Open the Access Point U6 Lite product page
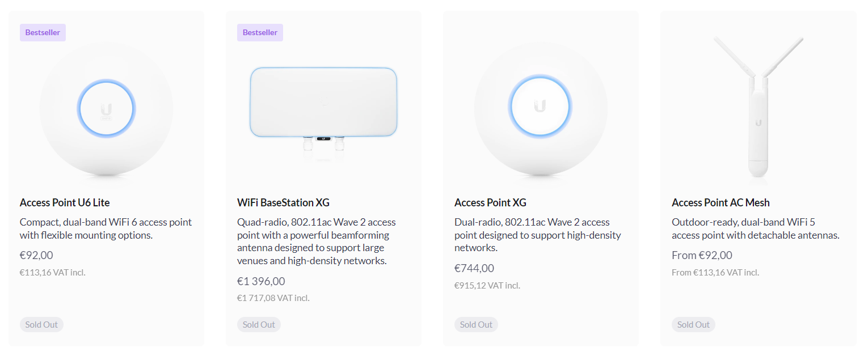This screenshot has height=356, width=868. [x=65, y=202]
